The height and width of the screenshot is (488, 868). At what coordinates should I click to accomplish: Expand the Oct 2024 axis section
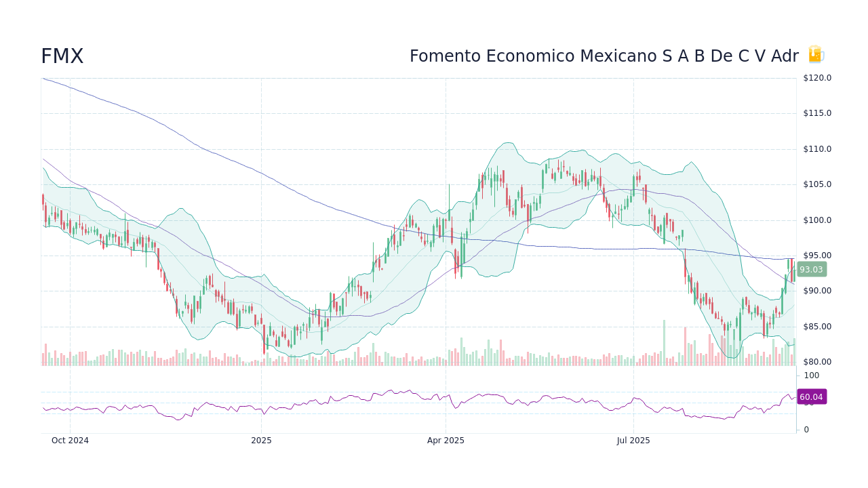[x=71, y=440]
